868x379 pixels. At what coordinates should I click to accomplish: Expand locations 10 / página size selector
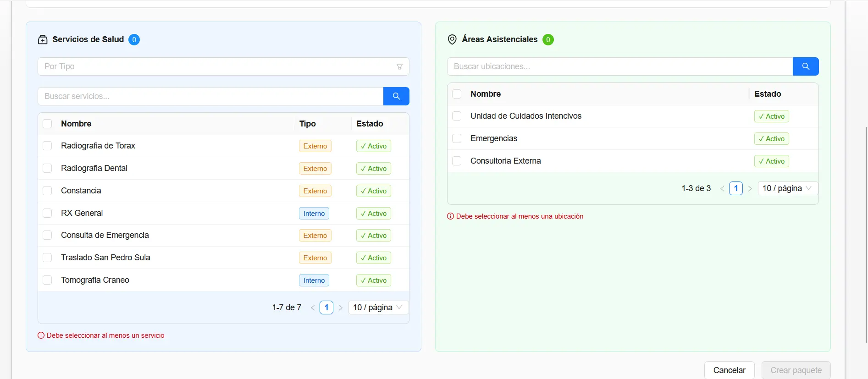point(787,188)
